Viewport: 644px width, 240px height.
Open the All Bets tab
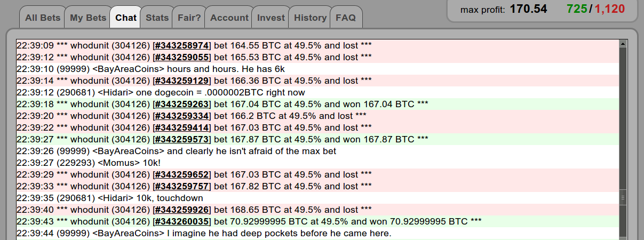(43, 18)
